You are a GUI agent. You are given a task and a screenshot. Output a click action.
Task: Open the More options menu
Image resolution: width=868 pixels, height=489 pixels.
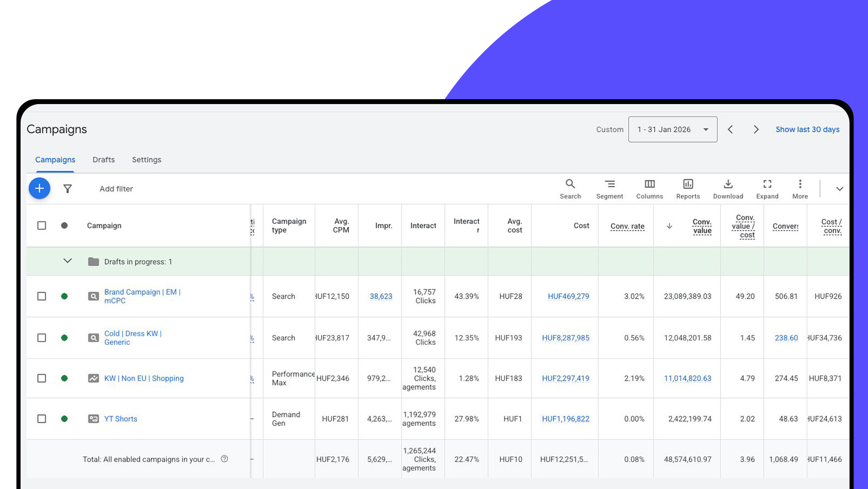(800, 189)
